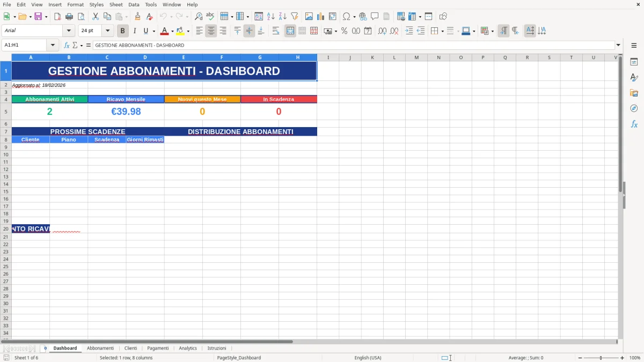Switch to the Pagamenti sheet tab

tap(158, 348)
